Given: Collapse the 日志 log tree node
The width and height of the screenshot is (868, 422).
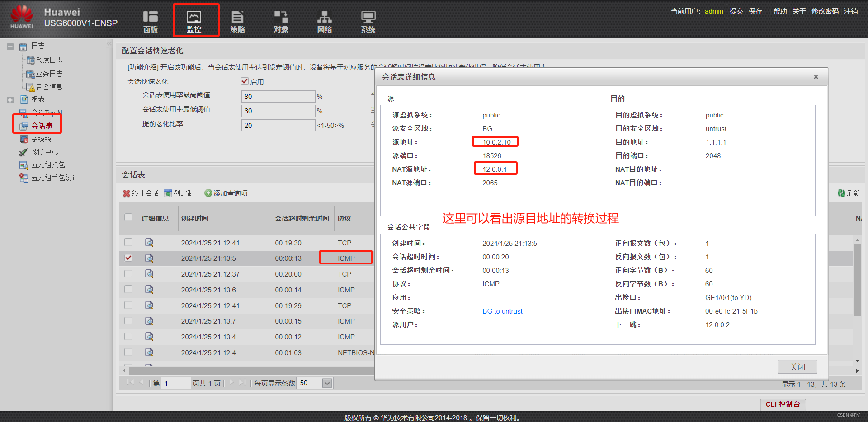Looking at the screenshot, I should (10, 47).
